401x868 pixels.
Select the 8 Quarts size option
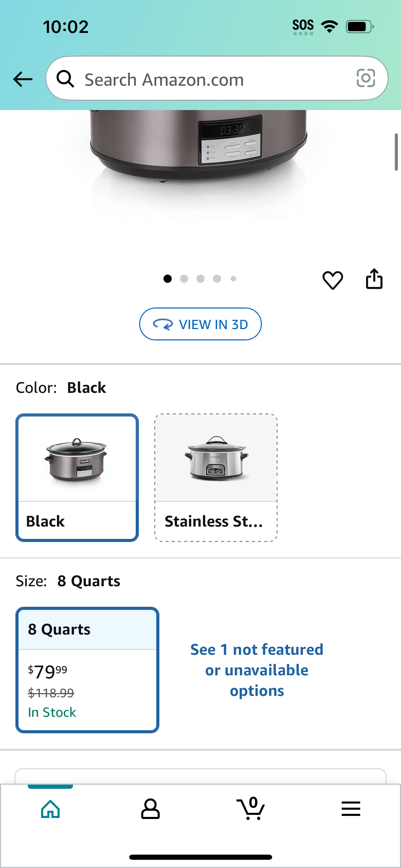tap(87, 670)
